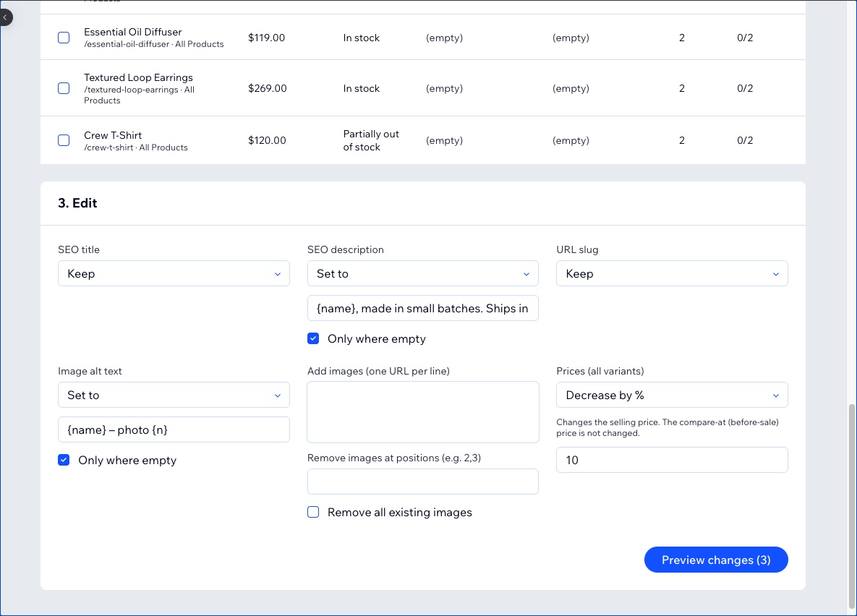The image size is (857, 616).
Task: Enable Remove all existing images
Action: 313,512
